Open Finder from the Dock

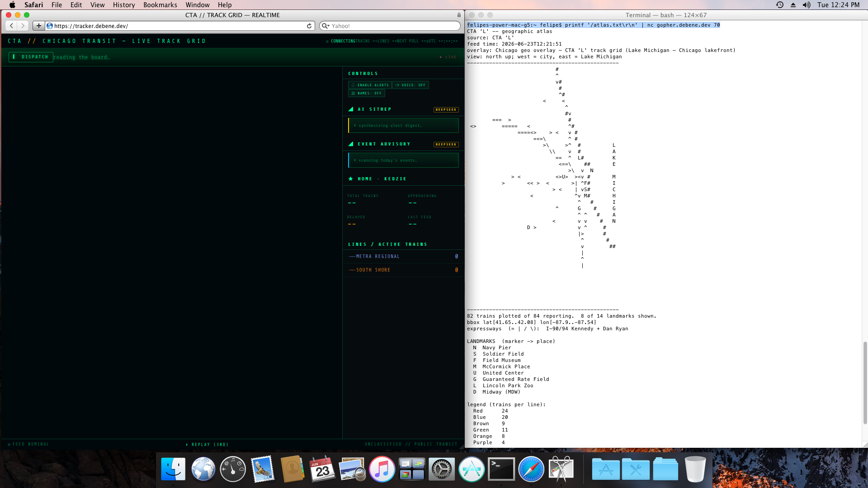(173, 469)
